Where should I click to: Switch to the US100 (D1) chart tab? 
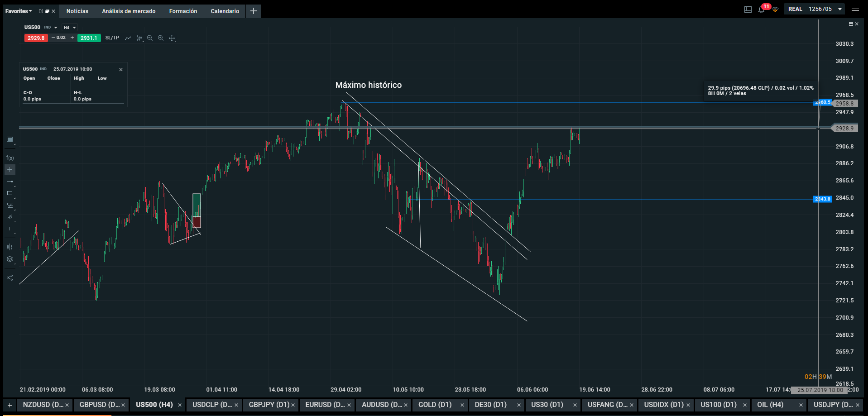pos(719,405)
